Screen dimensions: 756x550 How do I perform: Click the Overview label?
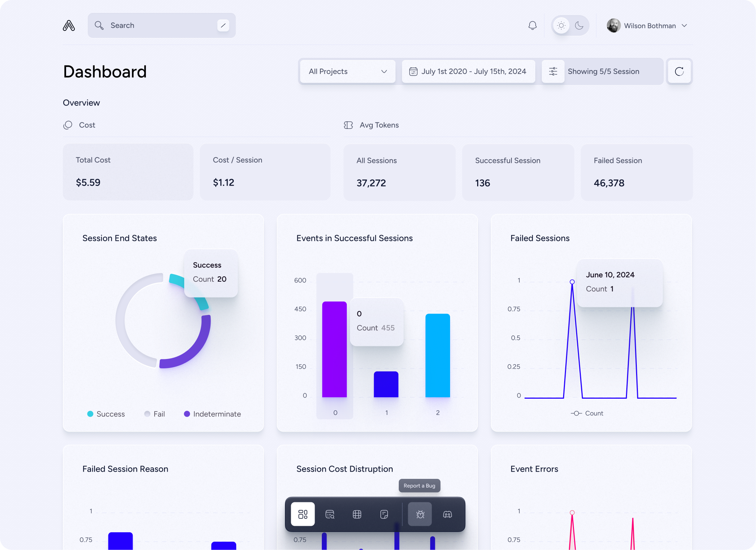(x=81, y=103)
